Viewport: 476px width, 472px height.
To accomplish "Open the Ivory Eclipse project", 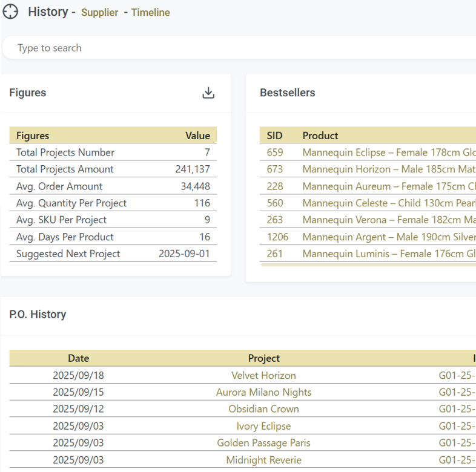I will pos(263,426).
